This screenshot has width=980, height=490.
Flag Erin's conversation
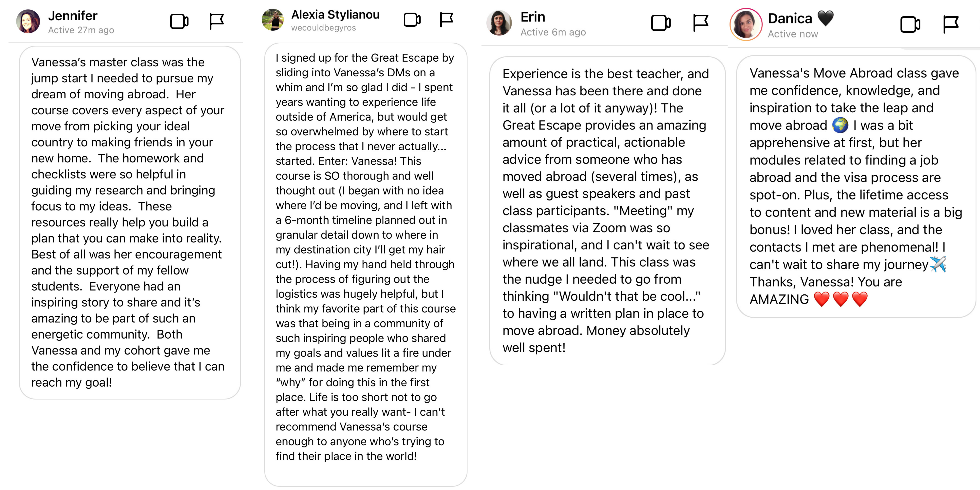point(700,23)
